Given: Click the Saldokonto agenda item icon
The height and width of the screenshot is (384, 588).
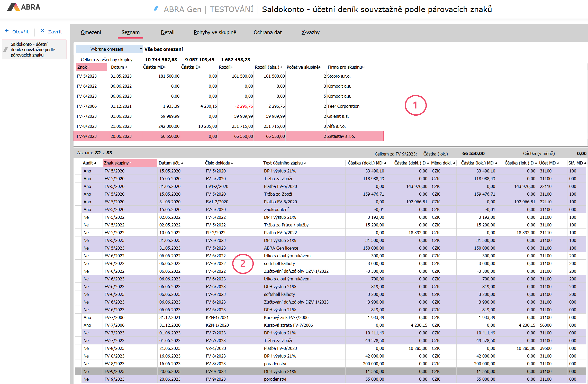Looking at the screenshot, I should [6, 49].
